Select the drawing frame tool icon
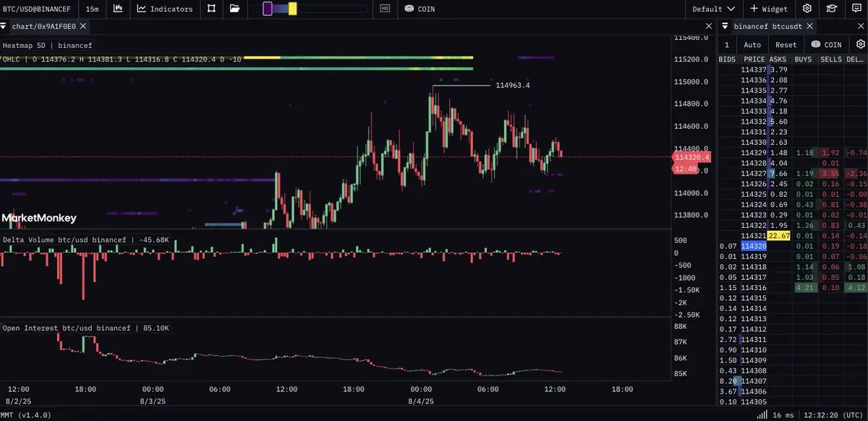Image resolution: width=868 pixels, height=421 pixels. pos(211,9)
